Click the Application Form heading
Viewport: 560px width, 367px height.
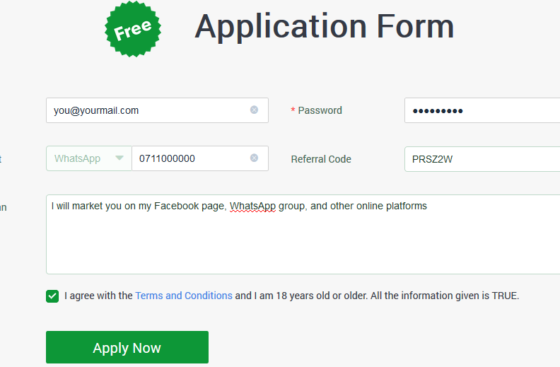coord(325,26)
